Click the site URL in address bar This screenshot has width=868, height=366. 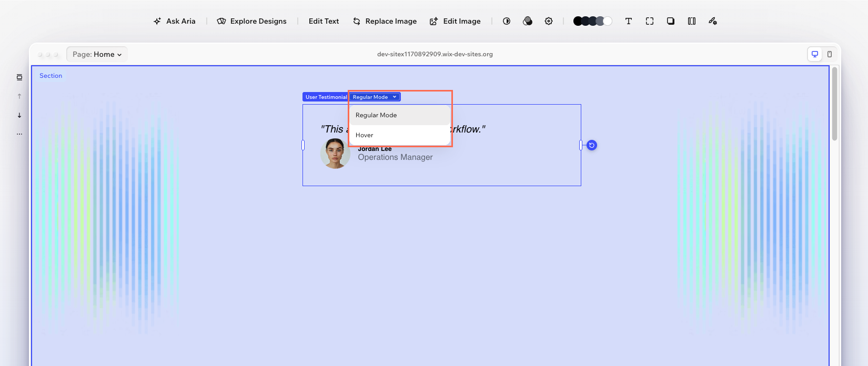(x=435, y=54)
